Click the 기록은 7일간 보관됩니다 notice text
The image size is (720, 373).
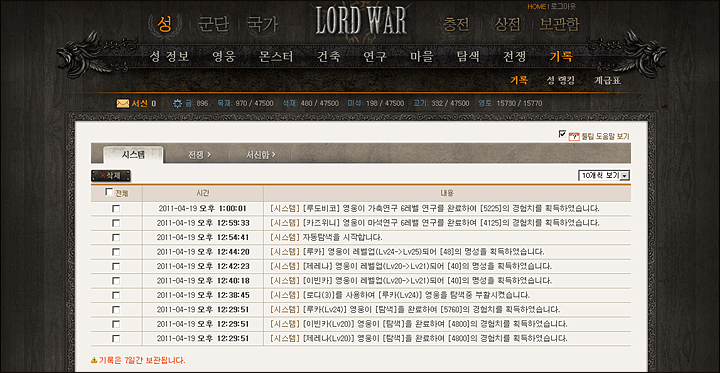[142, 360]
